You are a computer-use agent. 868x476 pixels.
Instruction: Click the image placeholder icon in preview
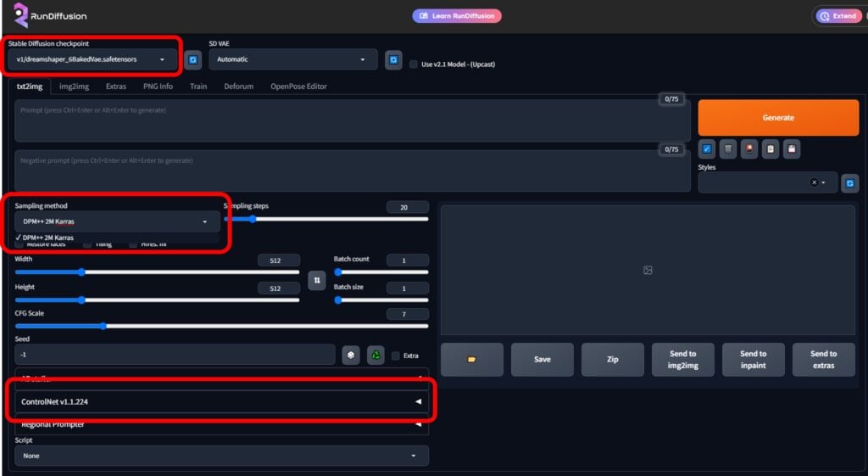click(x=648, y=270)
